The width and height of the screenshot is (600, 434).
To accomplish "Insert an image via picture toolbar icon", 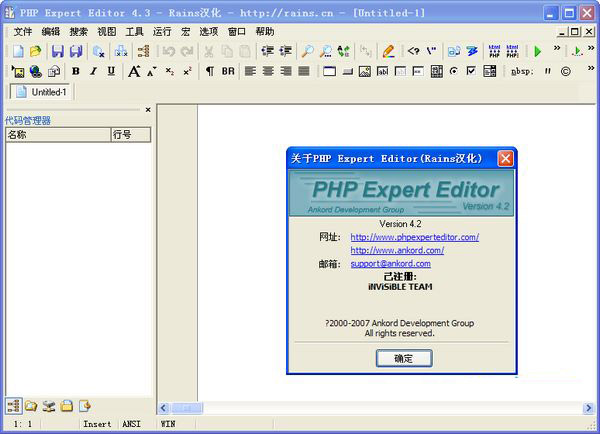I will click(18, 71).
